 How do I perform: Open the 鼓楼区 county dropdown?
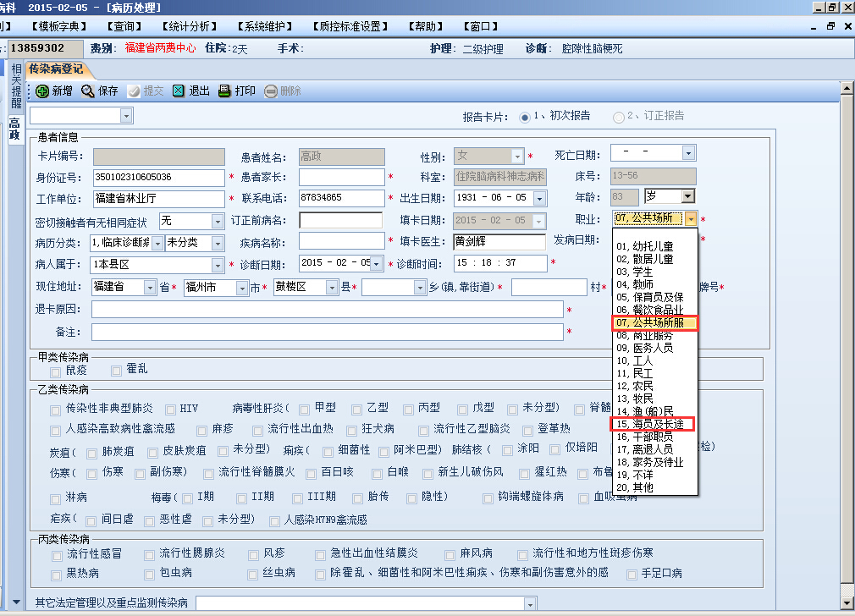pyautogui.click(x=332, y=288)
